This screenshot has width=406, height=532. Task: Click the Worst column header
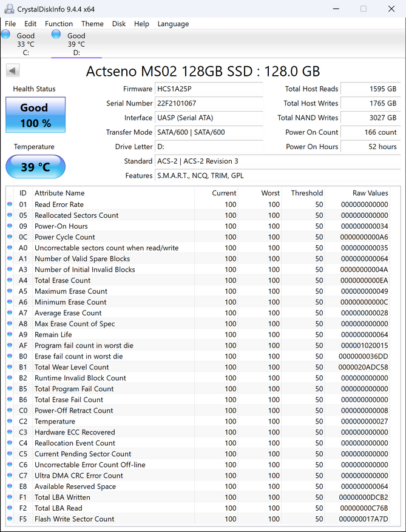point(260,193)
